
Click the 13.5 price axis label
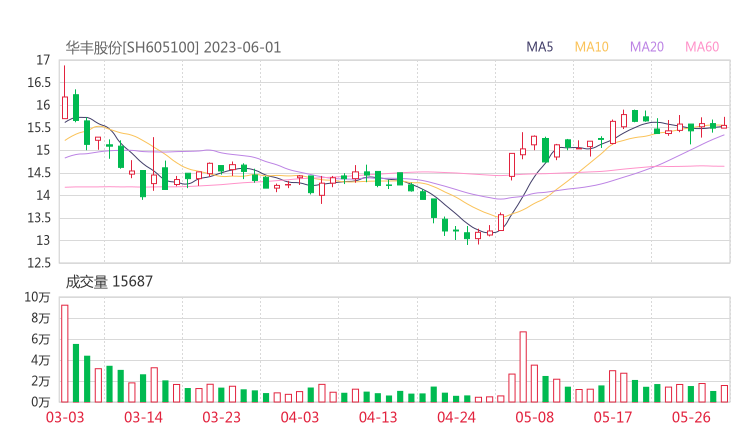pos(39,218)
